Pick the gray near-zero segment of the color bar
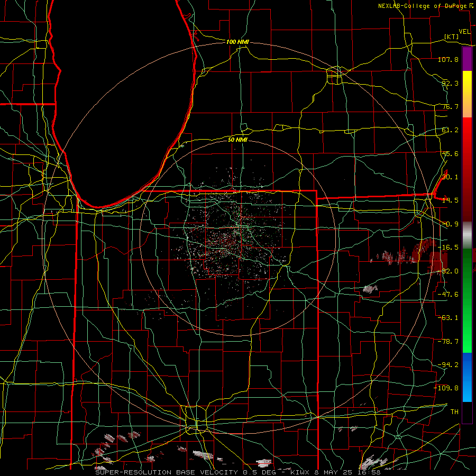This screenshot has width=476, height=476. coord(467,235)
